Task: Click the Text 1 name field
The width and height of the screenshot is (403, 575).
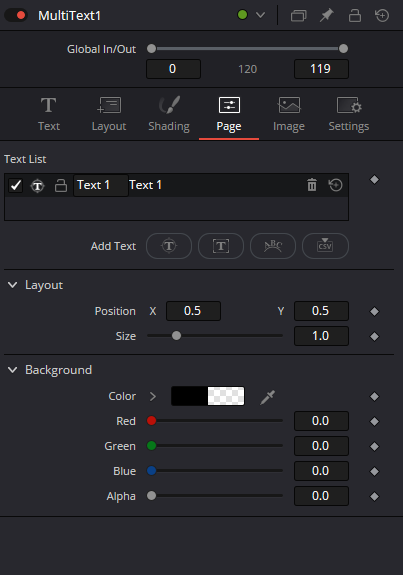Action: [x=101, y=185]
